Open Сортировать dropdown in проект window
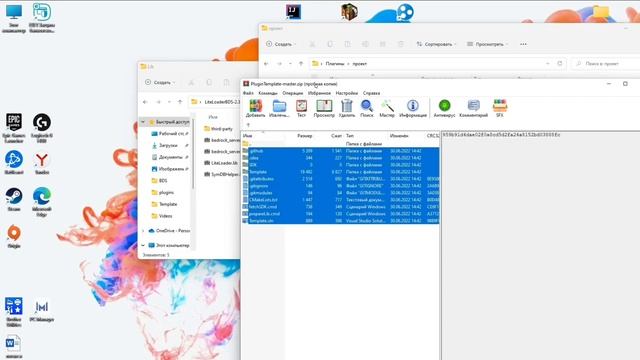This screenshot has width=640, height=360. (x=436, y=44)
